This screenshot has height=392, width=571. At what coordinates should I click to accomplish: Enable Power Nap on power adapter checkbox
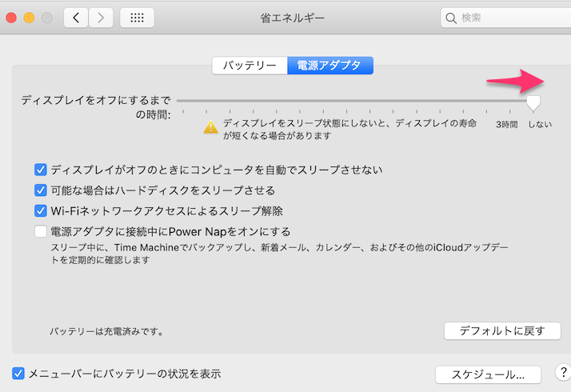coord(41,231)
